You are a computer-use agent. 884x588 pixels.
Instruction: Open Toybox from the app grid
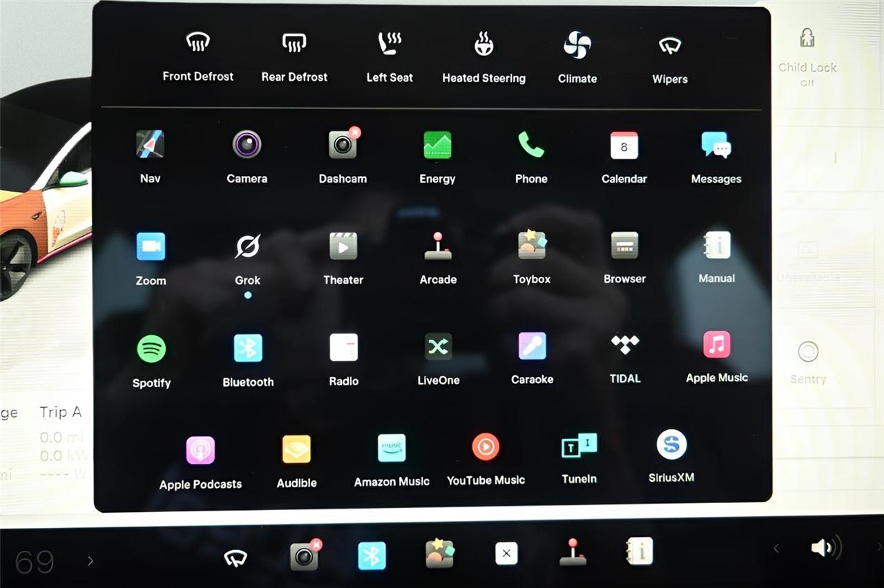(532, 245)
